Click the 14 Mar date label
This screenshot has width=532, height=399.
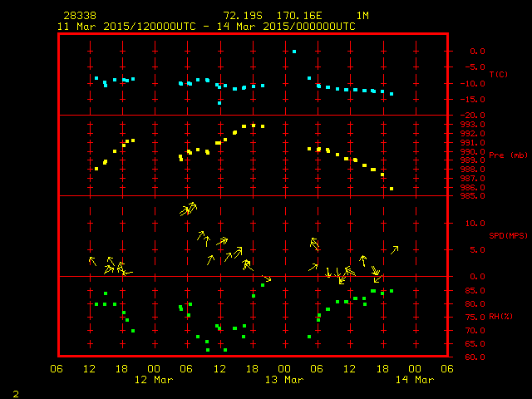[x=415, y=380]
